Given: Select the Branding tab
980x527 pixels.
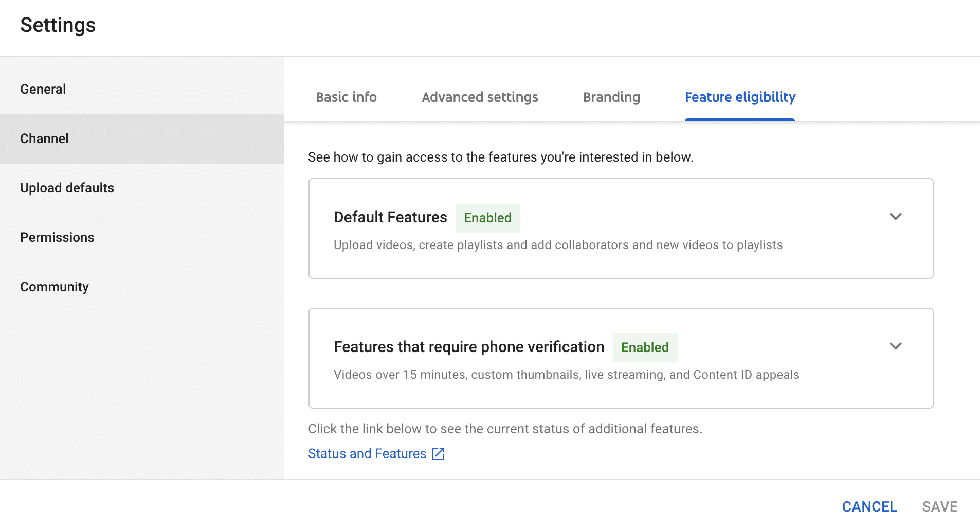Looking at the screenshot, I should point(611,97).
